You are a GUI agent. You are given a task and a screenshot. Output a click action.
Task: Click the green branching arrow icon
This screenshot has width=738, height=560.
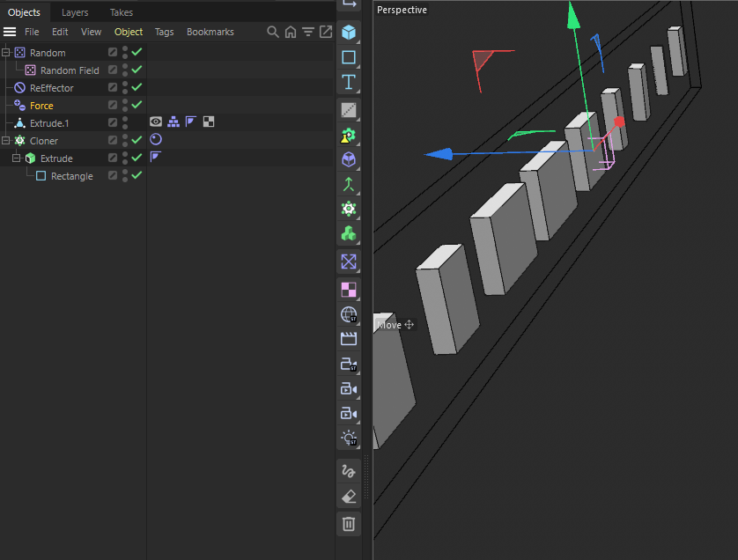[348, 184]
